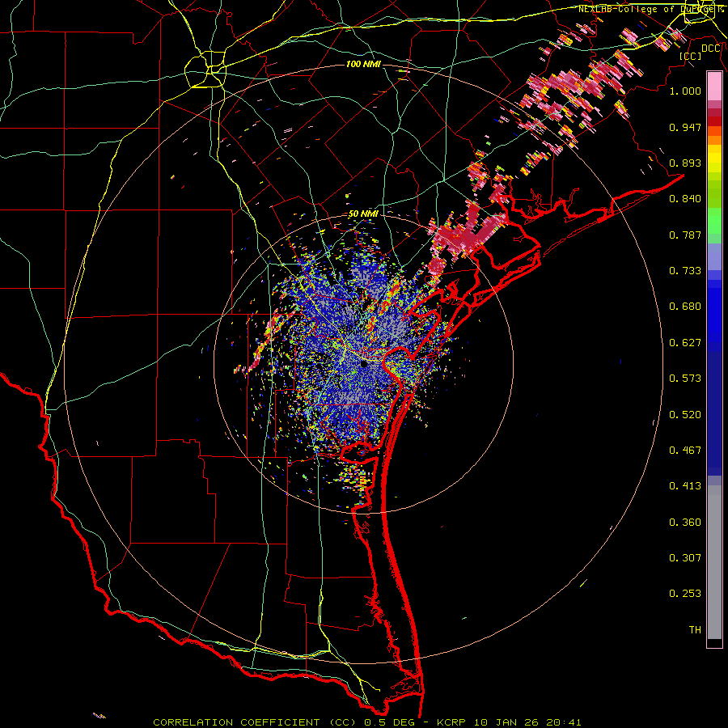The image size is (728, 728).
Task: Click the DCC label above the color scale
Action: 710,49
